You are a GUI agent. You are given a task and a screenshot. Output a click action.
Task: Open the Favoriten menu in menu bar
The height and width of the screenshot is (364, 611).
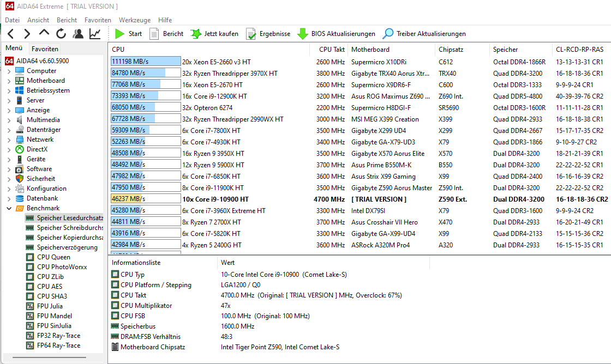(98, 20)
